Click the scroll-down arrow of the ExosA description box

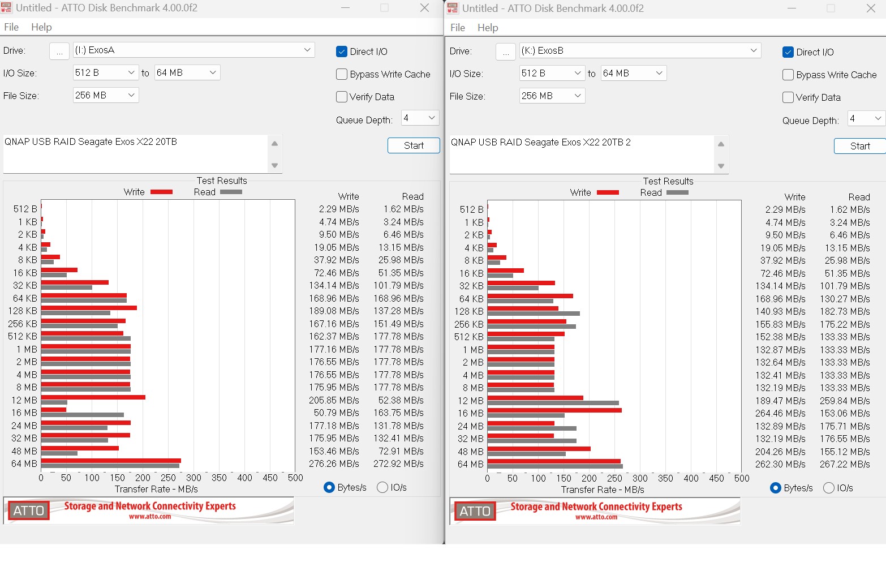pos(274,165)
